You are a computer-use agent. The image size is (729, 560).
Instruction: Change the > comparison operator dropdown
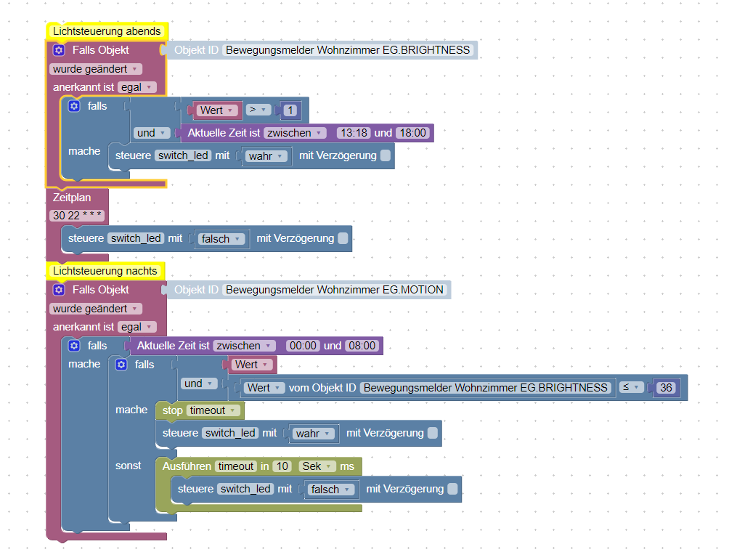[x=258, y=110]
